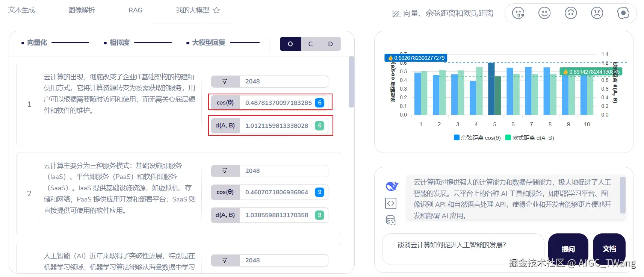
Task: Toggle 欧式距离 d(A, B) legend series
Action: tap(530, 138)
